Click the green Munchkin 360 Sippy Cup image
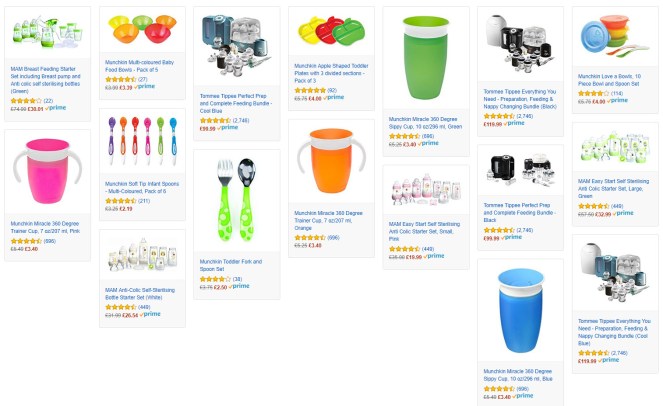The height and width of the screenshot is (406, 663). [x=426, y=58]
